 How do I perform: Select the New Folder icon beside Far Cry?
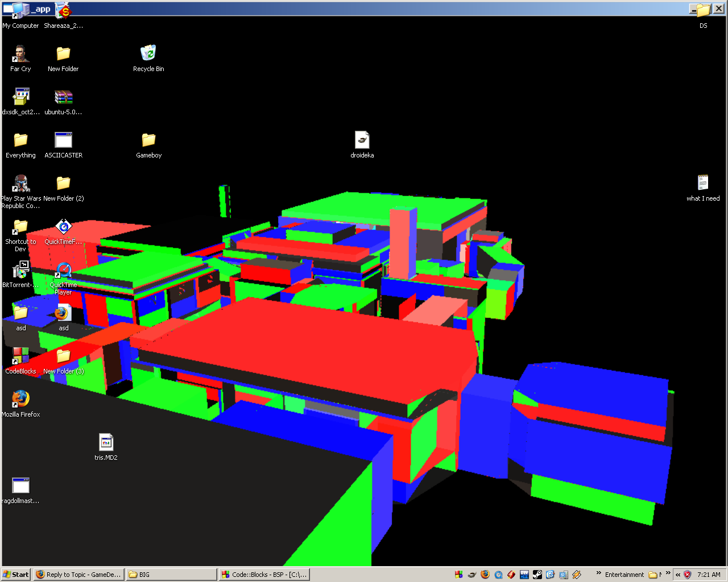pyautogui.click(x=63, y=58)
